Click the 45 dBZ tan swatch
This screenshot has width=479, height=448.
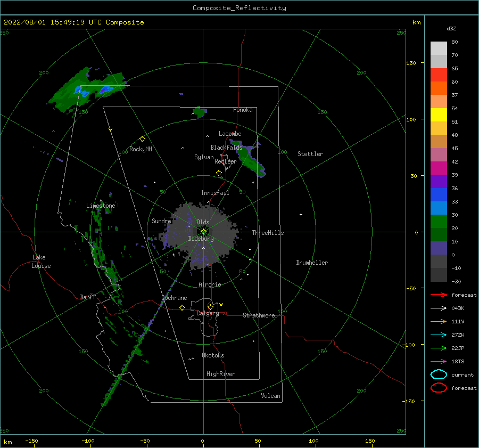439,142
